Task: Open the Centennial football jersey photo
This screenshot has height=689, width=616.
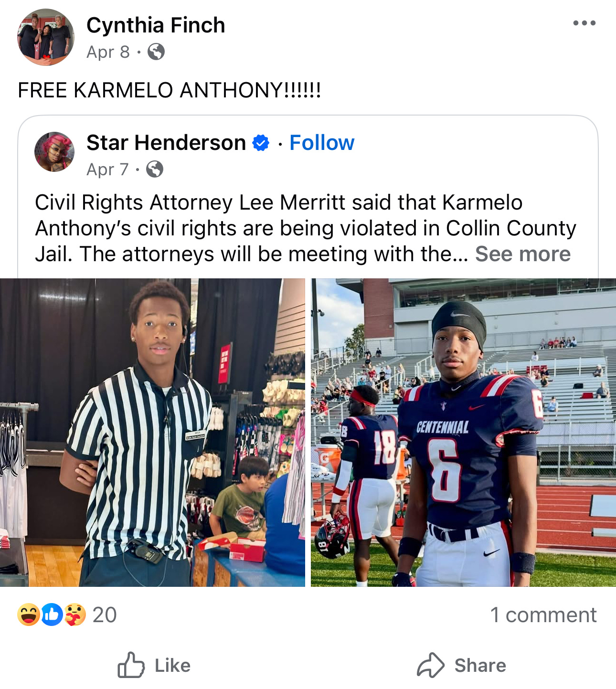Action: (x=463, y=433)
